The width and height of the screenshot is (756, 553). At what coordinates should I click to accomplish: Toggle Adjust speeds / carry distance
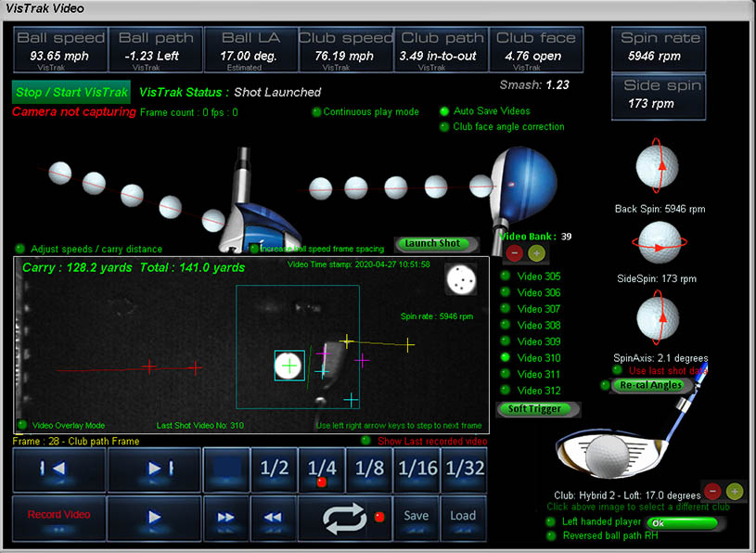click(19, 249)
